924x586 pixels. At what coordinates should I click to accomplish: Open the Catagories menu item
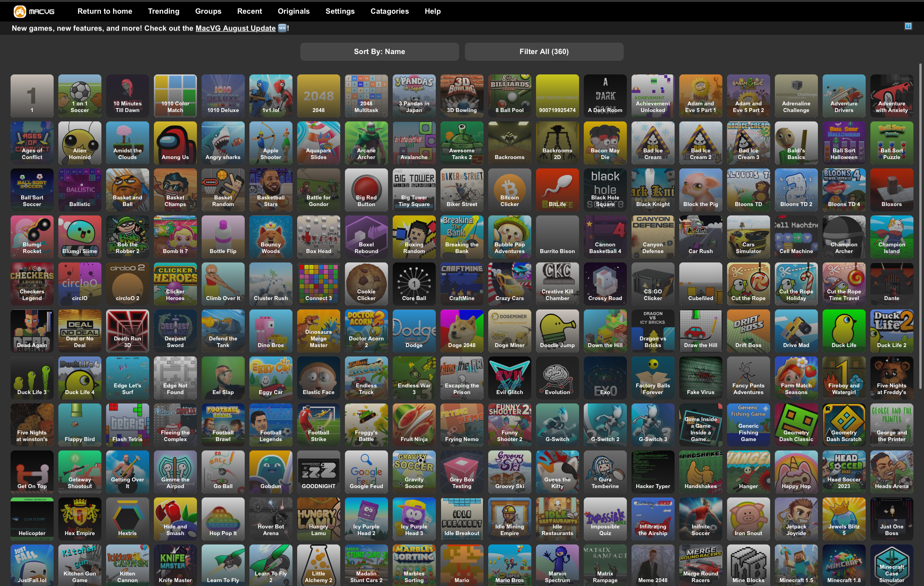tap(390, 11)
